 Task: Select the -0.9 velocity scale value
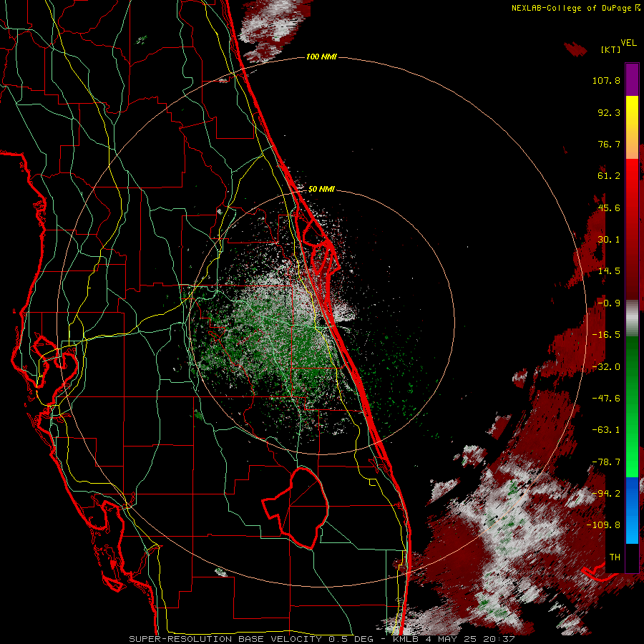pos(609,303)
